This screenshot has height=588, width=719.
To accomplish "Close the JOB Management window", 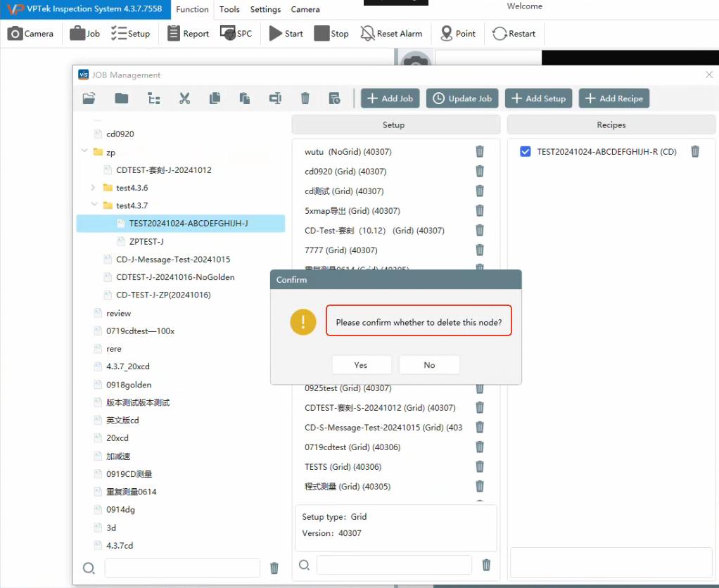I will pyautogui.click(x=709, y=75).
